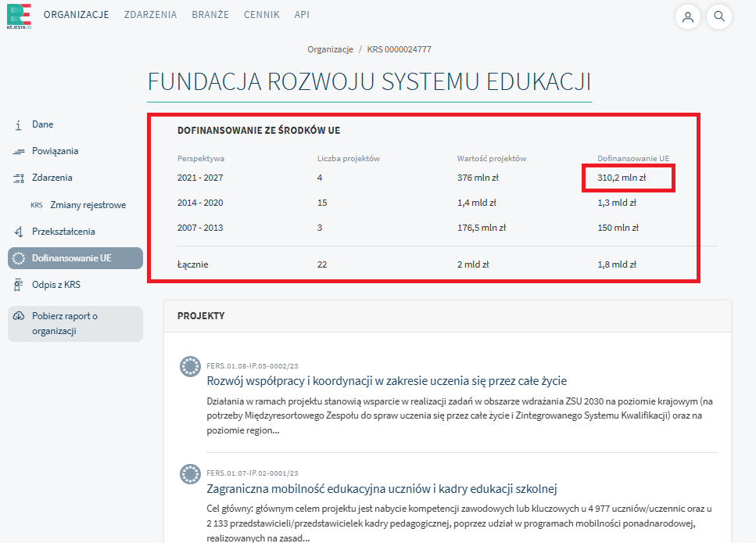Click the Odpis z KRS document icon

18,285
